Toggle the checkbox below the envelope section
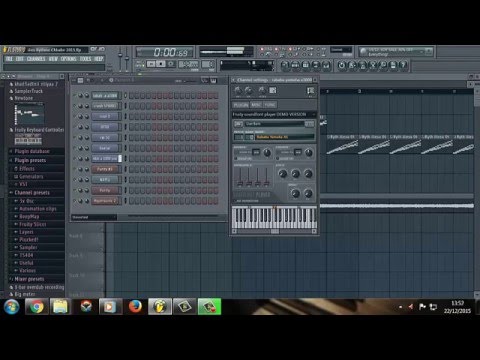The image size is (480, 360). pos(235,201)
